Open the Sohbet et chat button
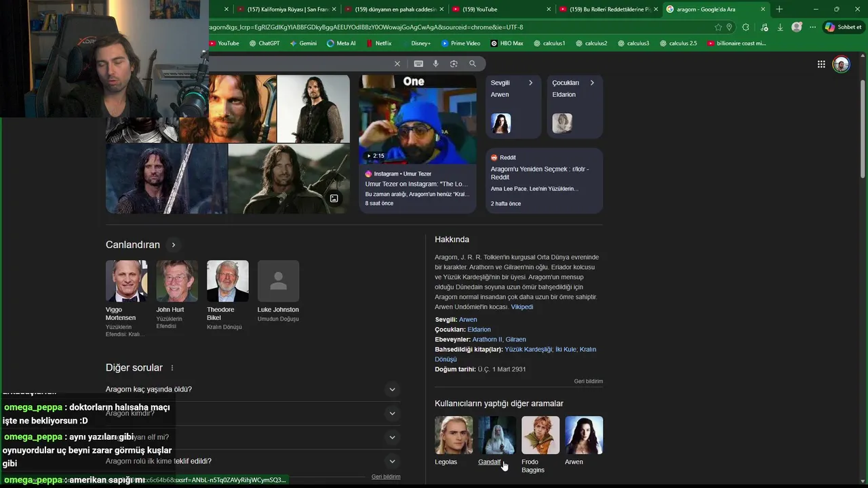The height and width of the screenshot is (488, 868). click(844, 27)
